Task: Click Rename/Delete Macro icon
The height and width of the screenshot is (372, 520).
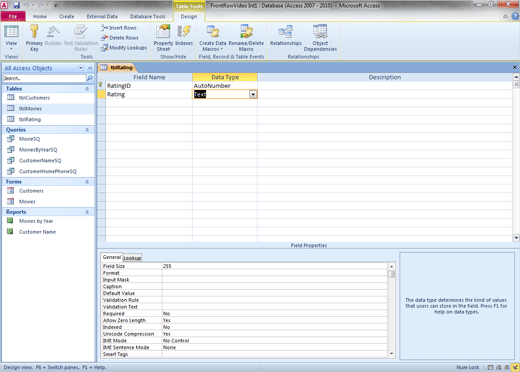Action: click(246, 38)
